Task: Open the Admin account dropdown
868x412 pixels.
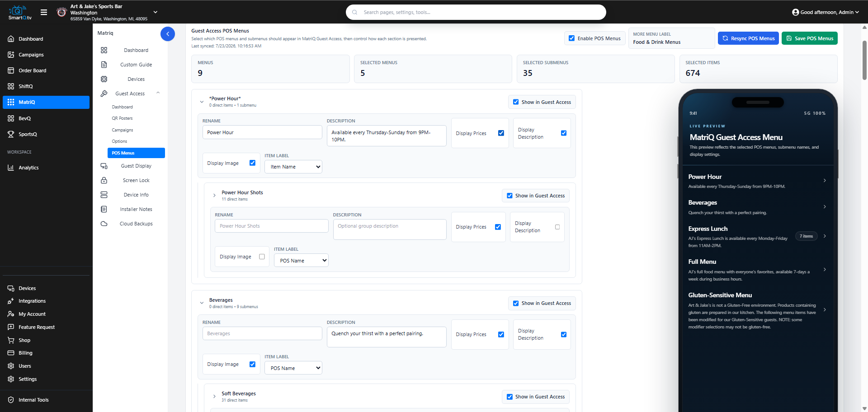Action: tap(826, 12)
